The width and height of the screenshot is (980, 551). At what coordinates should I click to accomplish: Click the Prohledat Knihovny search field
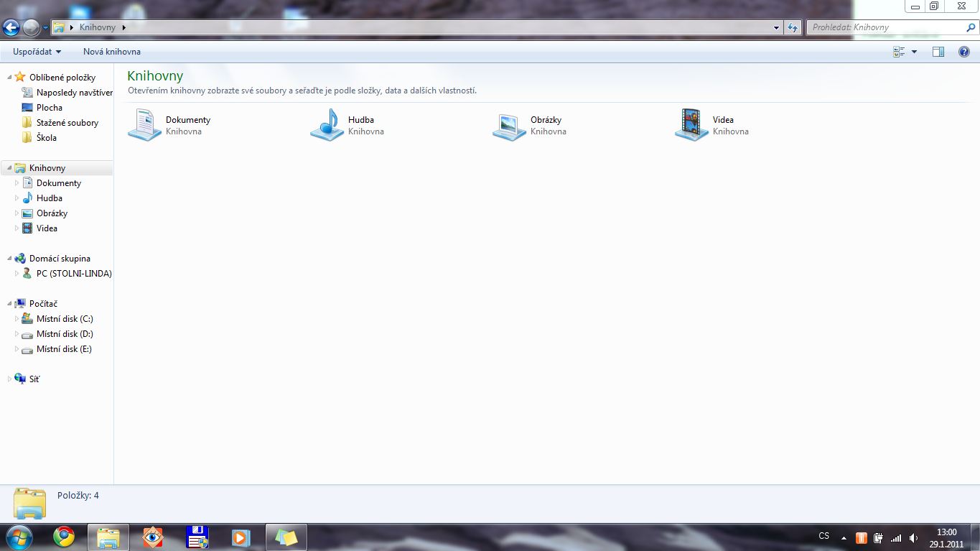[886, 28]
